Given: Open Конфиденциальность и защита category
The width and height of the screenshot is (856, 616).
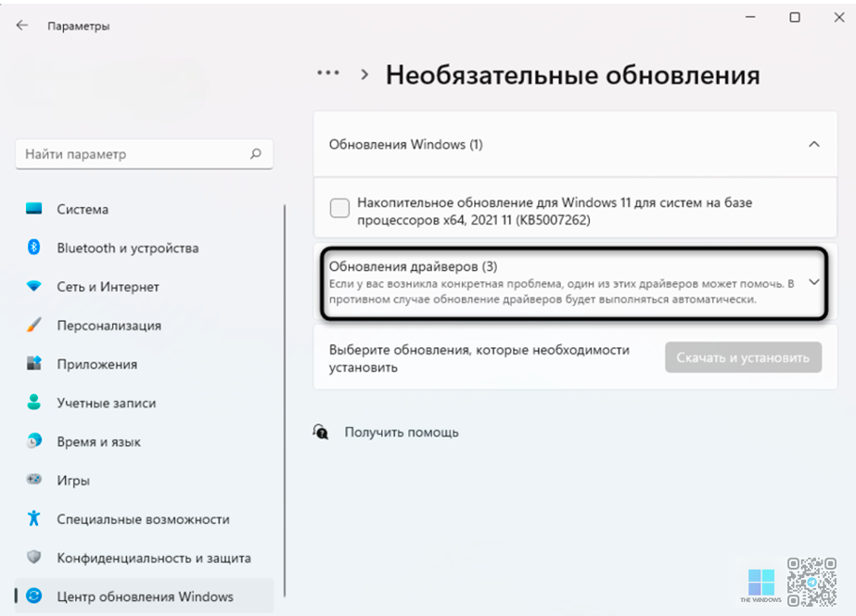Looking at the screenshot, I should [144, 558].
